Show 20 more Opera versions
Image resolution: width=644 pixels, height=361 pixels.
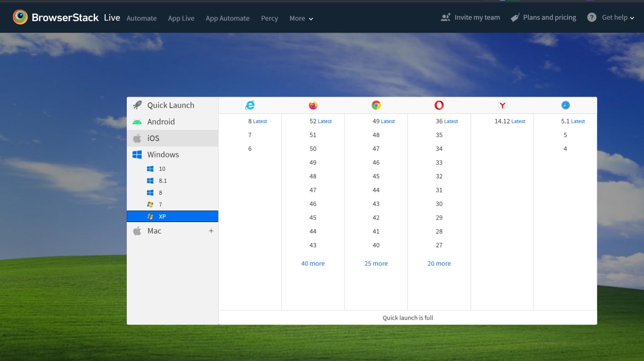pos(439,263)
